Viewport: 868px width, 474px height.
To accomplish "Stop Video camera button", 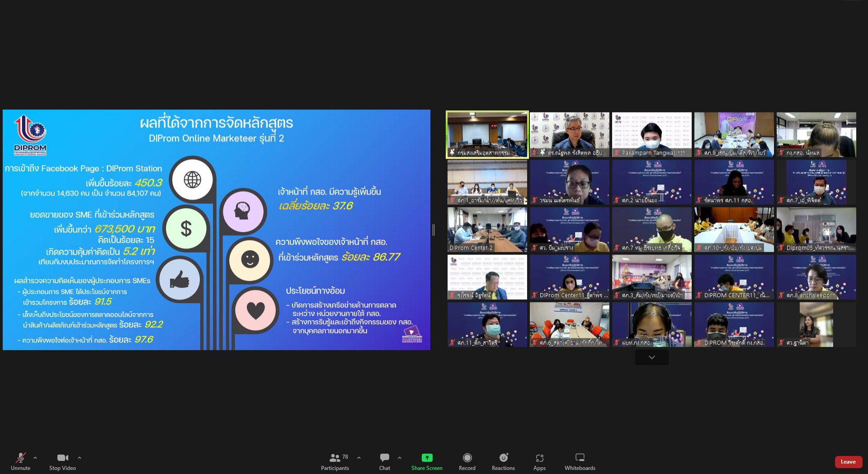I will [x=62, y=461].
